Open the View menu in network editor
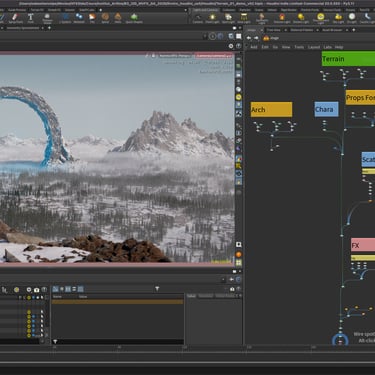375x375 pixels. coord(286,47)
